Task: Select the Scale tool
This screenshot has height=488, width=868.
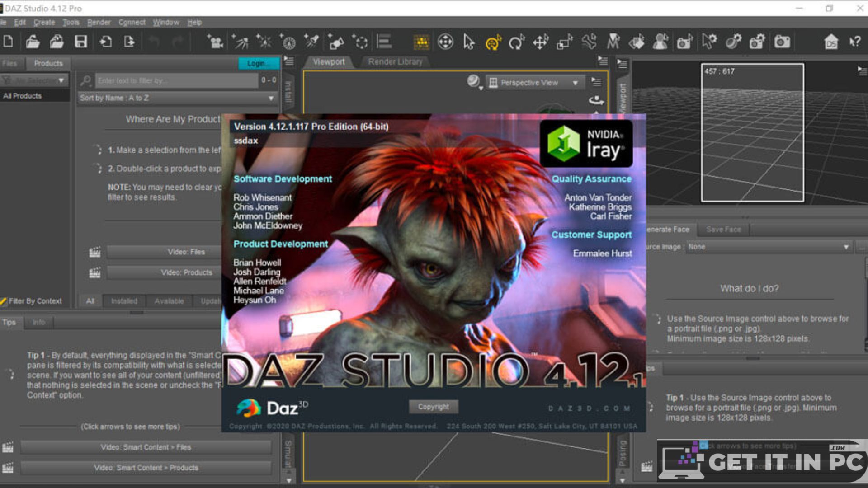Action: [x=565, y=42]
